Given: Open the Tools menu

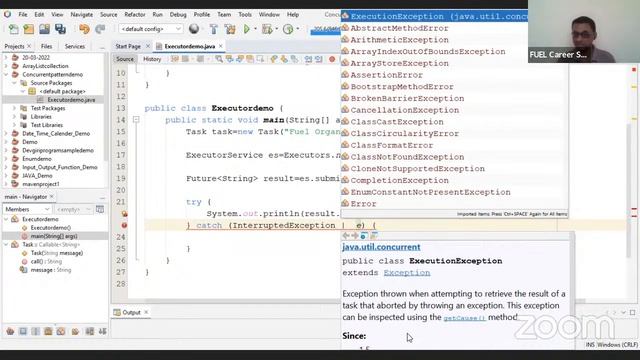Looking at the screenshot, I should point(245,14).
